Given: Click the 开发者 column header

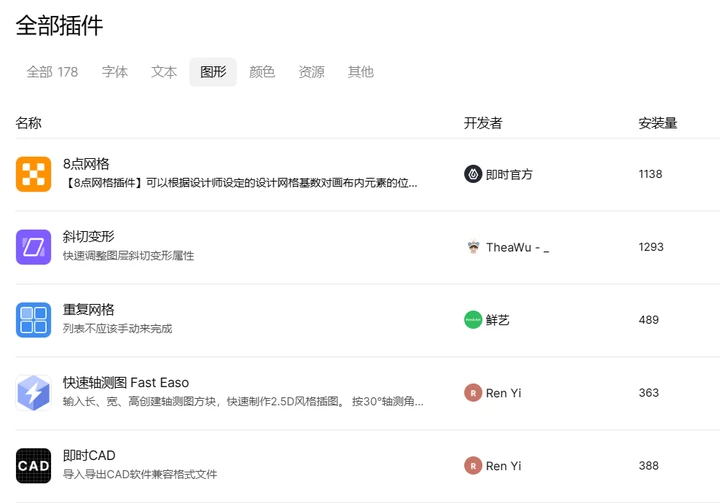Looking at the screenshot, I should click(483, 123).
